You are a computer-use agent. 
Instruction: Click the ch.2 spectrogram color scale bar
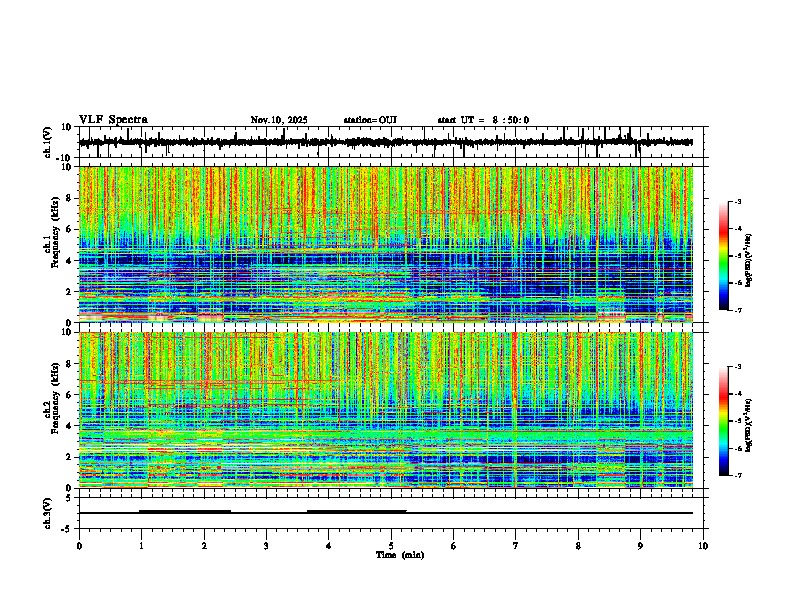[723, 421]
